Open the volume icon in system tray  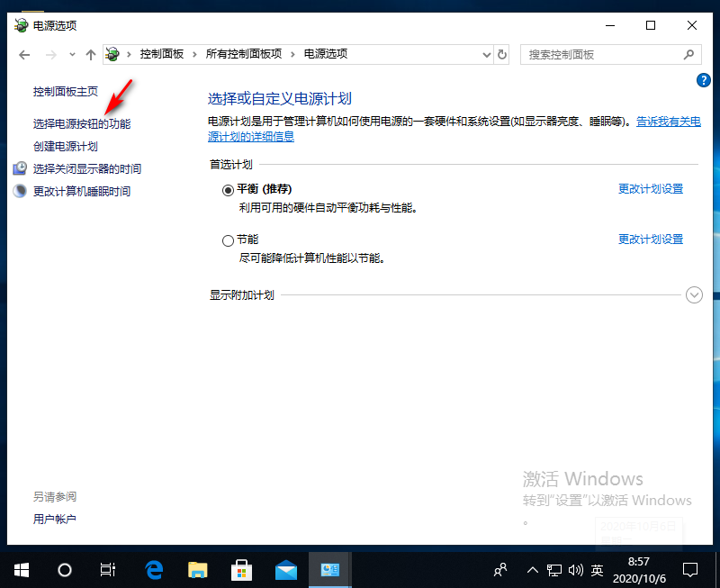576,569
